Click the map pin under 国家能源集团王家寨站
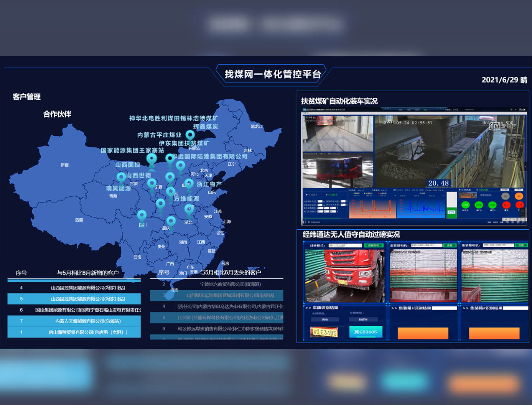Viewport: 532px width, 405px height. tap(152, 159)
